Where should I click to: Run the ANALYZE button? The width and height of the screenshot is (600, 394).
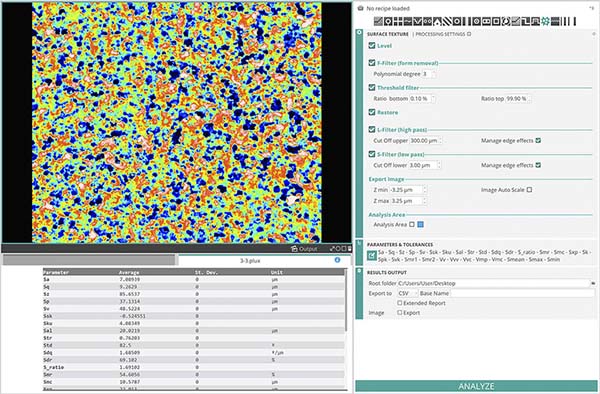click(x=476, y=386)
